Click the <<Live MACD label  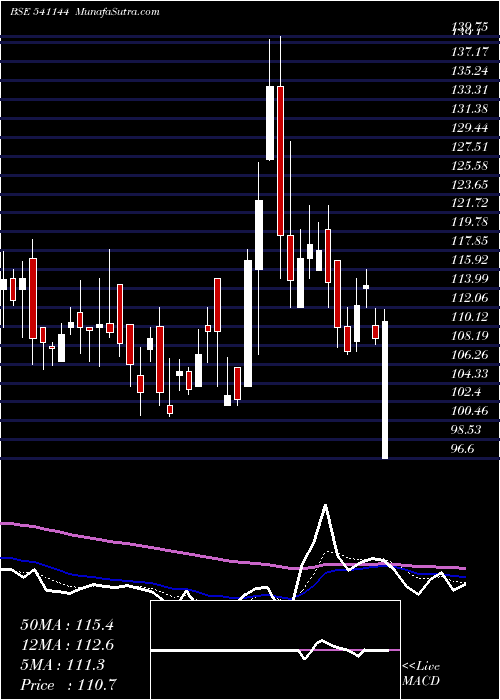point(421,674)
